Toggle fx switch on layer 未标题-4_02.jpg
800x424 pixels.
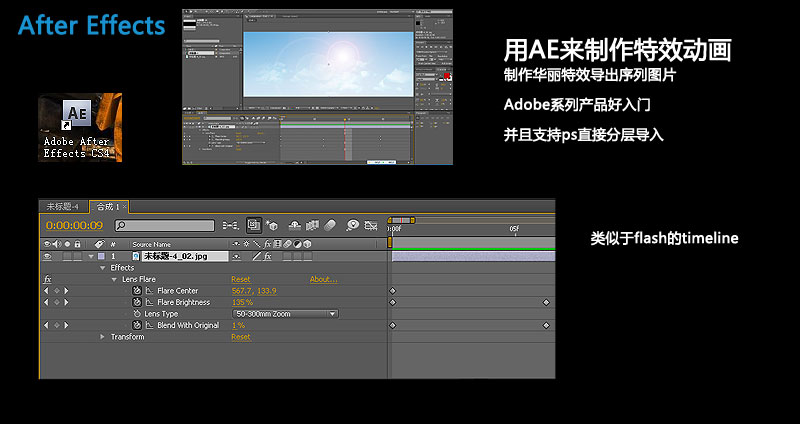[x=268, y=257]
